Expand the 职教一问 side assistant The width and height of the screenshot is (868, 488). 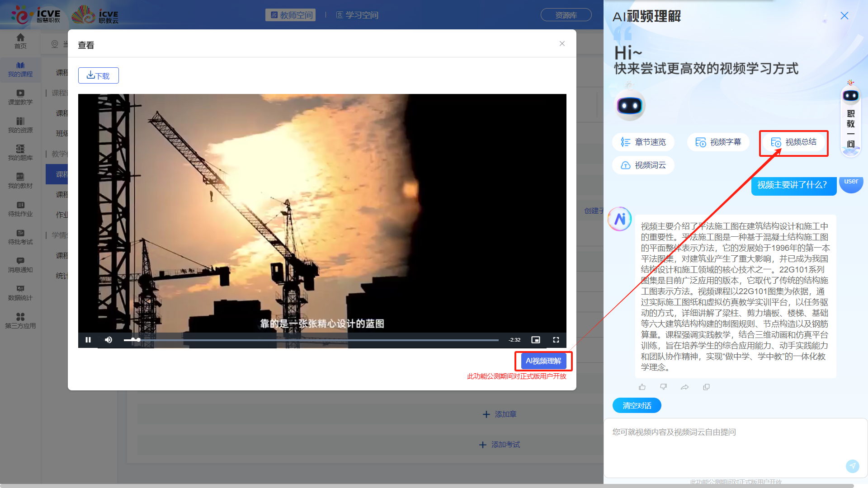(850, 120)
